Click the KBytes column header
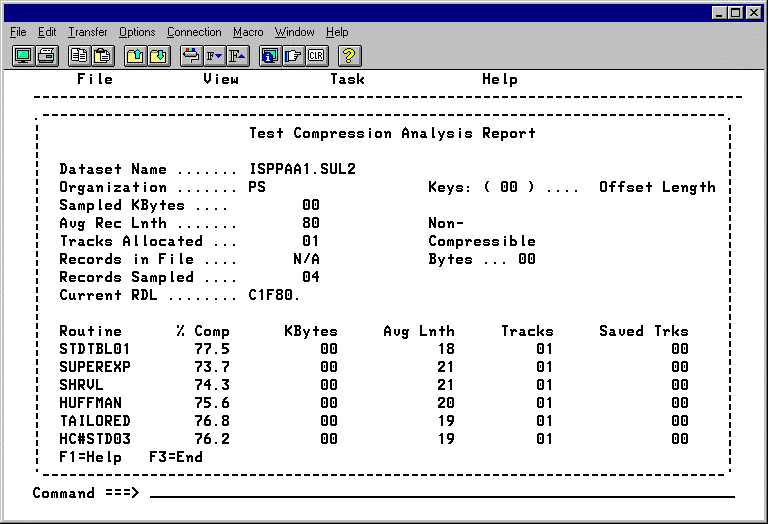 (x=311, y=332)
